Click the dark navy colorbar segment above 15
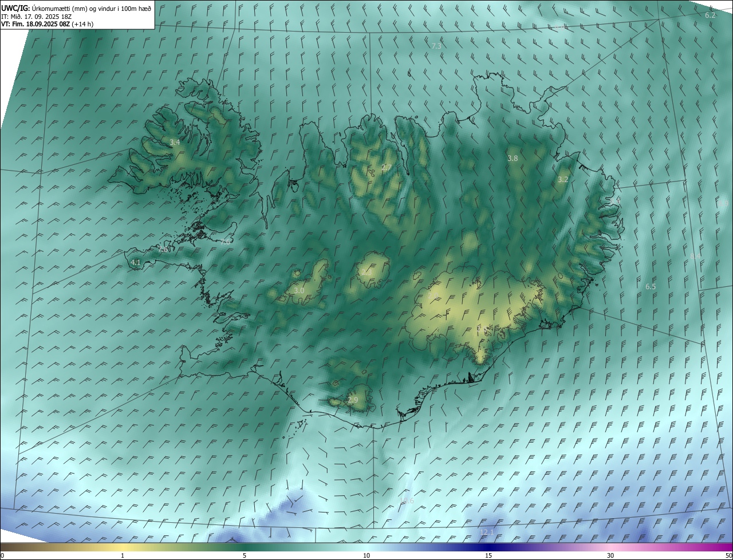The image size is (733, 560). pyautogui.click(x=488, y=547)
